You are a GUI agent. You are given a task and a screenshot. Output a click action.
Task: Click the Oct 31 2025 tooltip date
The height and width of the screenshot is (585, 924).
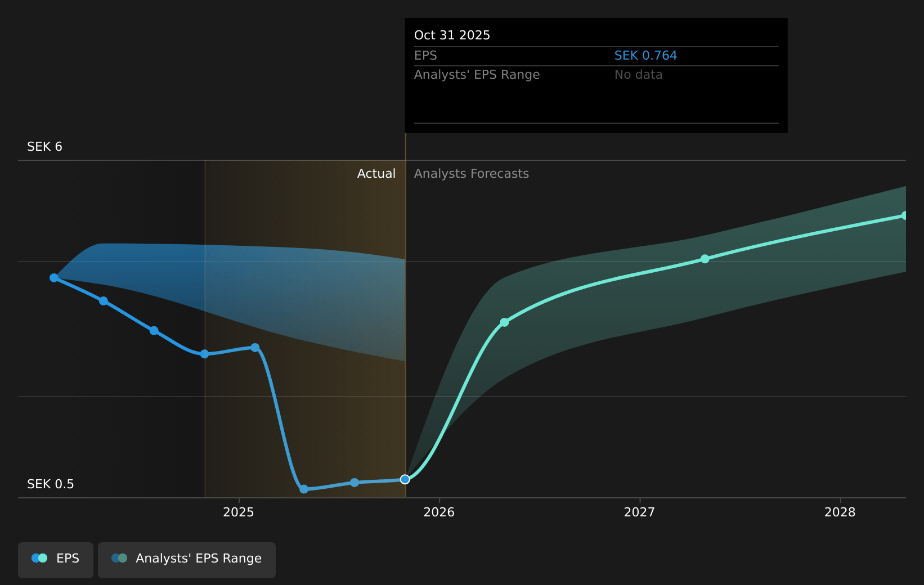(452, 35)
